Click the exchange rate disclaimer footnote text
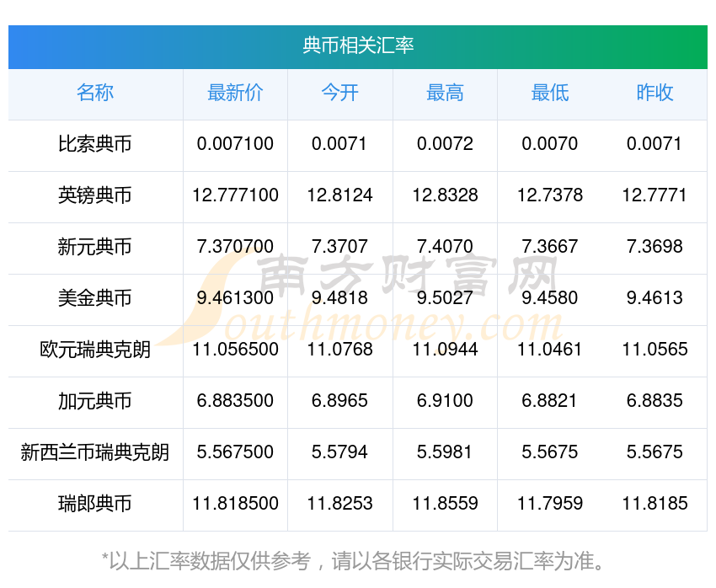This screenshot has width=716, height=588. tap(352, 561)
